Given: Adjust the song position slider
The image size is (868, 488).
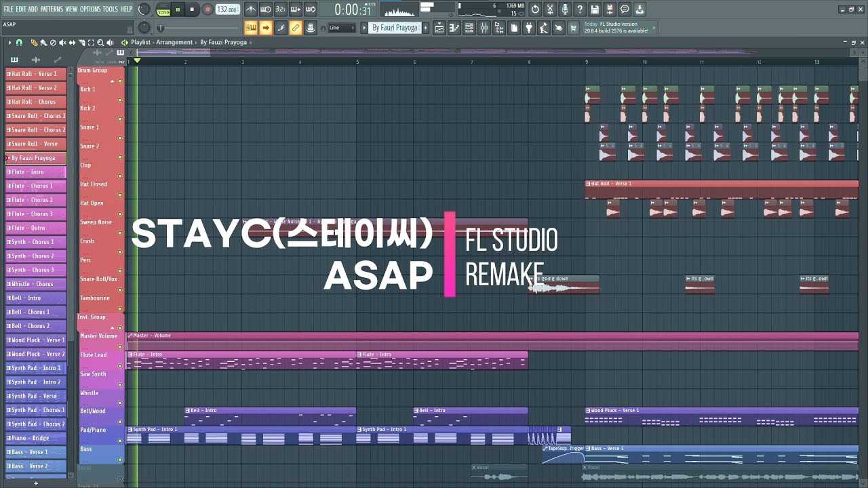Looking at the screenshot, I should point(199,28).
